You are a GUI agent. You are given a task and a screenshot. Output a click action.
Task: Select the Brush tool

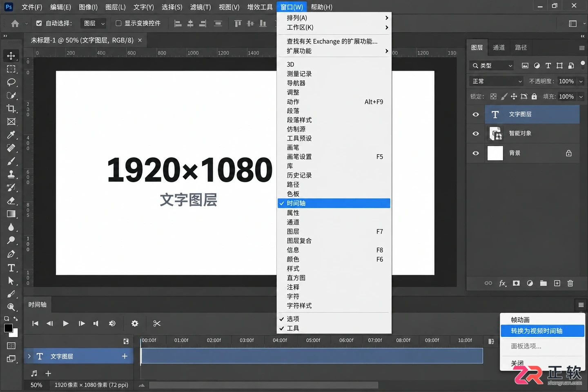[x=11, y=161]
